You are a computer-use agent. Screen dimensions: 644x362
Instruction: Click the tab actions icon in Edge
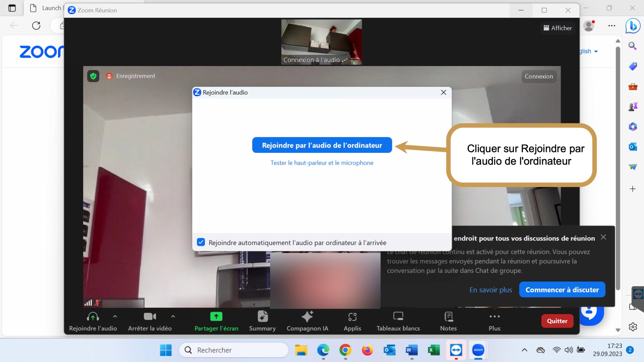pos(12,8)
